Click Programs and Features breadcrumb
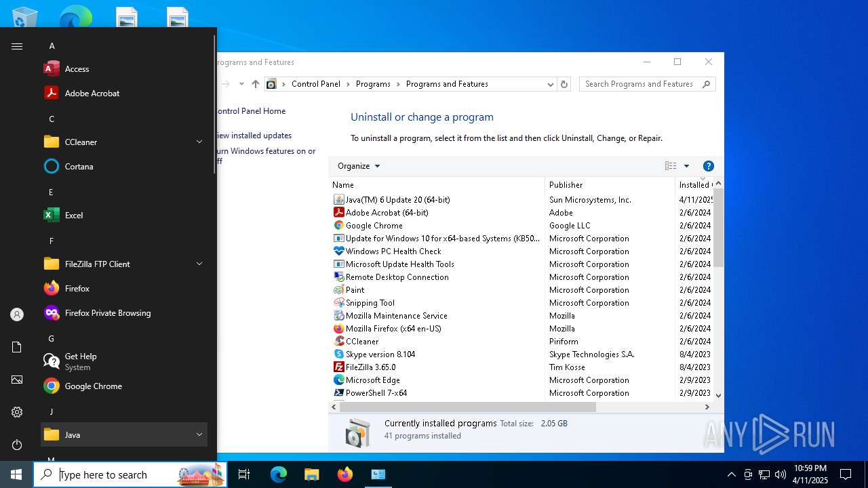This screenshot has width=868, height=488. tap(447, 84)
